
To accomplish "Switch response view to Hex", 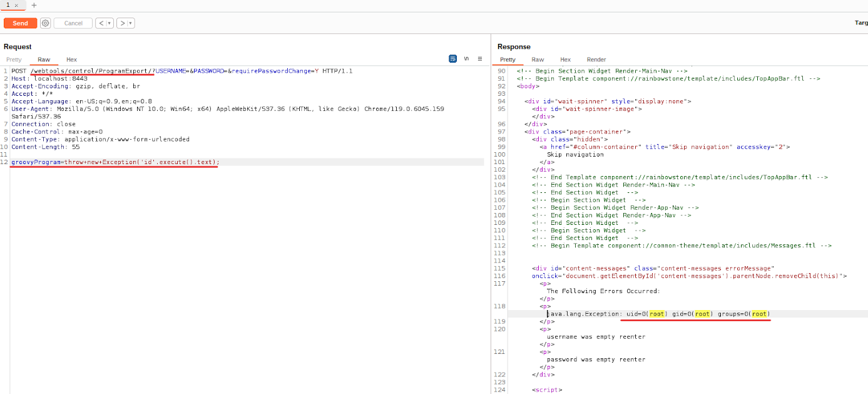I will (565, 60).
